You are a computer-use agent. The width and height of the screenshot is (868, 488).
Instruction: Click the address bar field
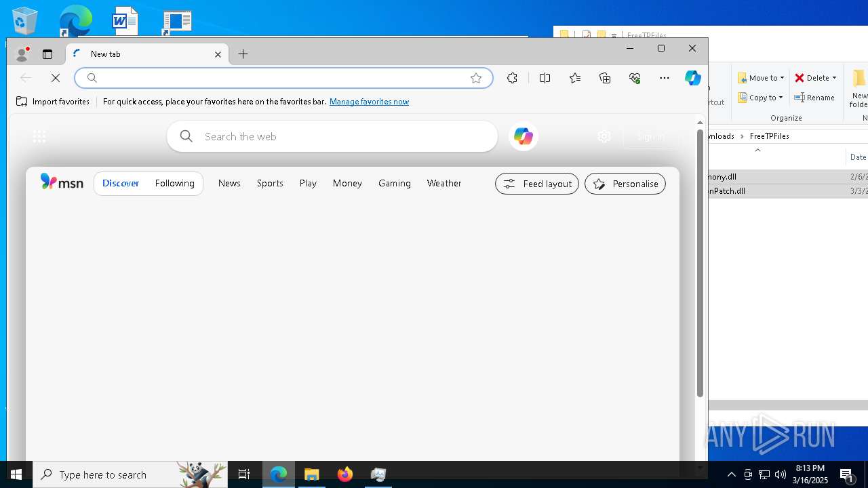pyautogui.click(x=283, y=78)
